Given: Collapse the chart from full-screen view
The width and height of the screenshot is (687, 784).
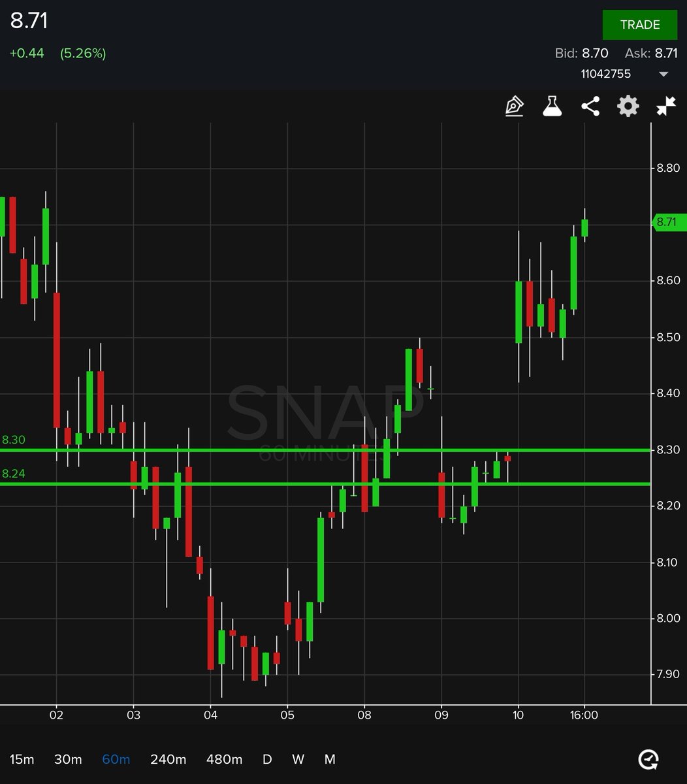Looking at the screenshot, I should (x=666, y=106).
